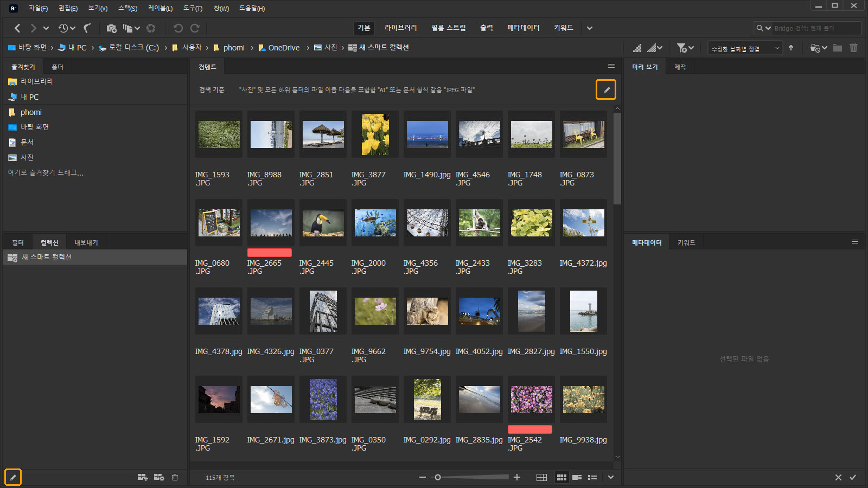Open the thumbnail quality options dropdown
Viewport: 868px width, 488px height.
(655, 48)
